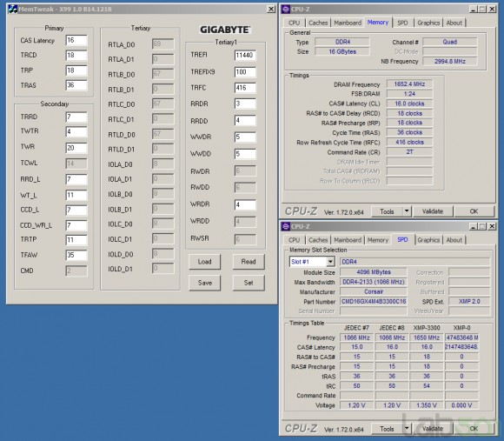Click Tools button in SPD window
The height and width of the screenshot is (441, 504).
[387, 429]
